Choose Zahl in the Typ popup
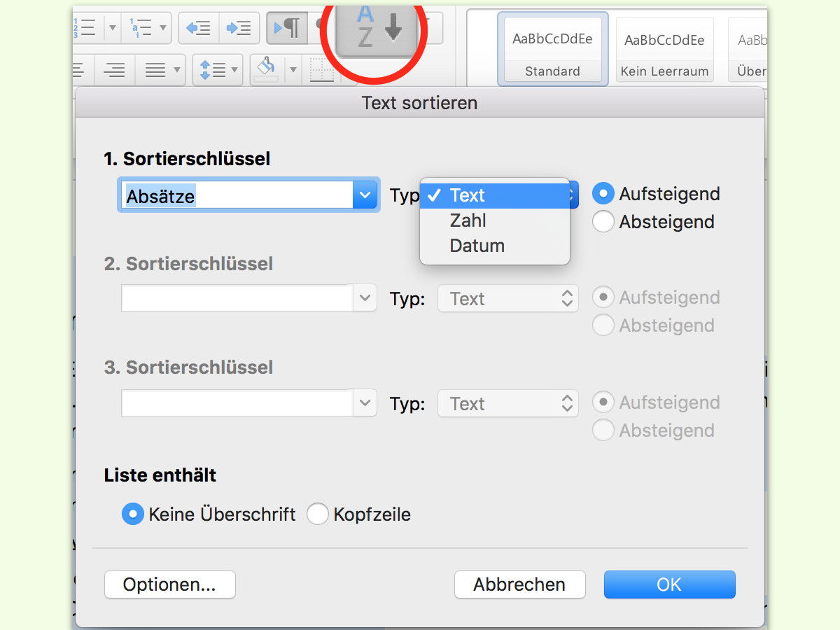Viewport: 840px width, 630px height. click(x=495, y=220)
